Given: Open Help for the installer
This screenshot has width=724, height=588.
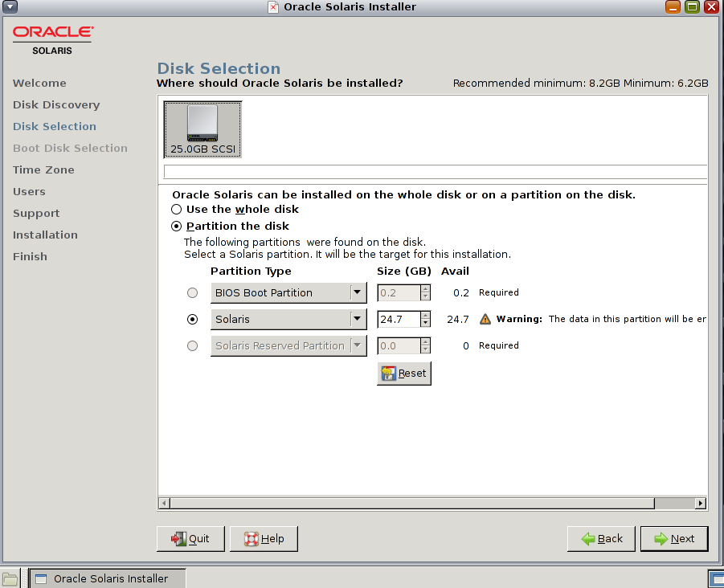Looking at the screenshot, I should (x=264, y=539).
